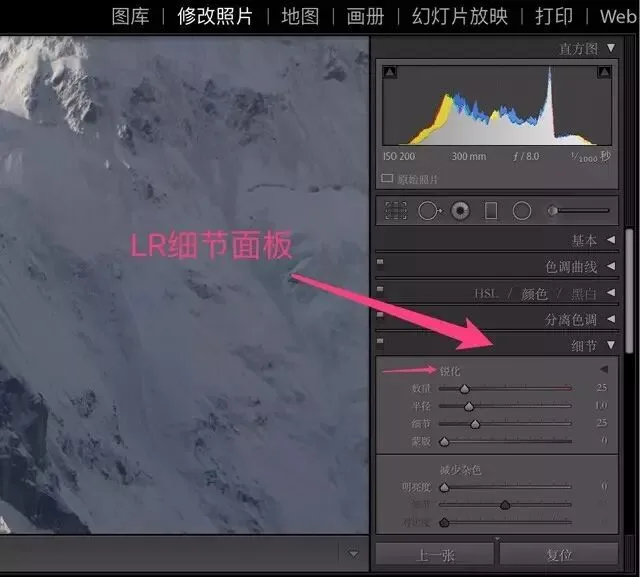Select the Radial Filter tool

522,211
